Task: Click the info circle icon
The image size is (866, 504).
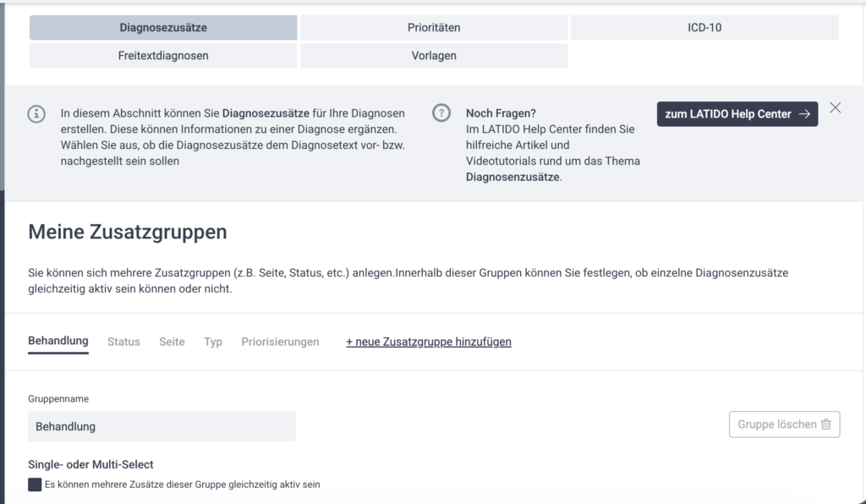Action: pyautogui.click(x=36, y=114)
